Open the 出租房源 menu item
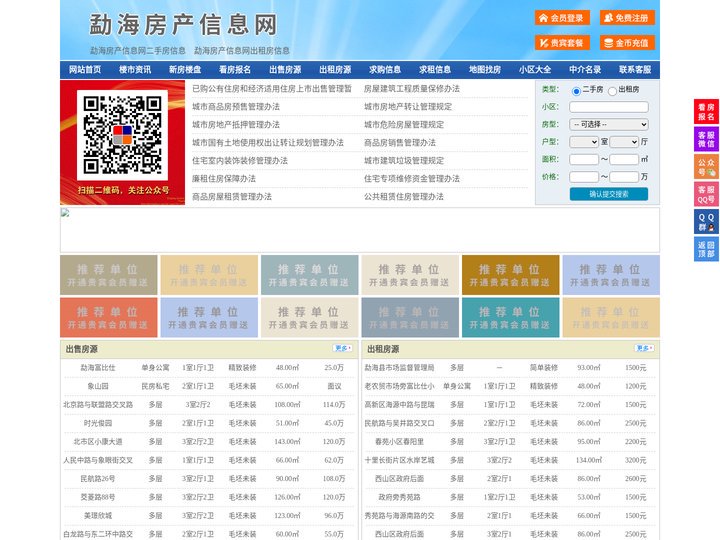Image resolution: width=720 pixels, height=540 pixels. click(335, 70)
